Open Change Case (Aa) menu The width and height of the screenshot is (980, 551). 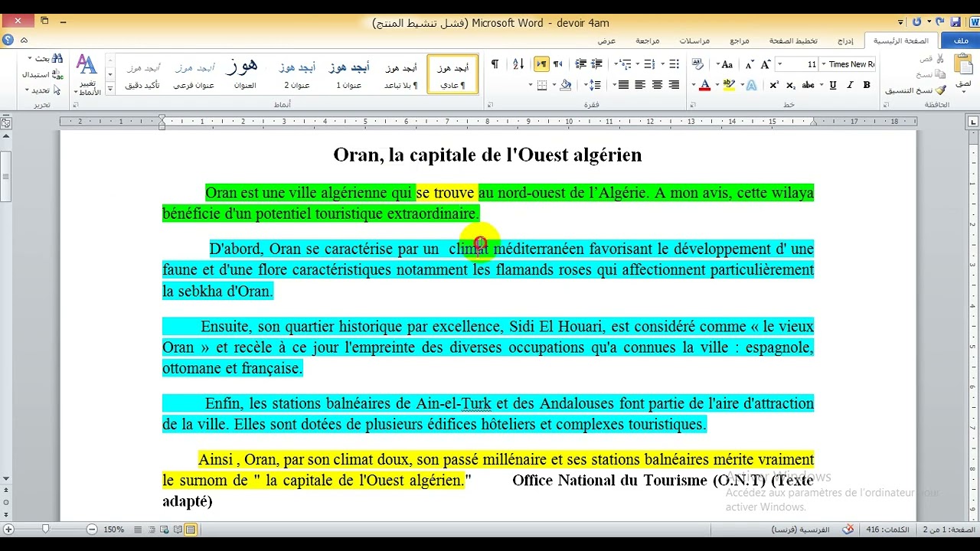pos(724,64)
